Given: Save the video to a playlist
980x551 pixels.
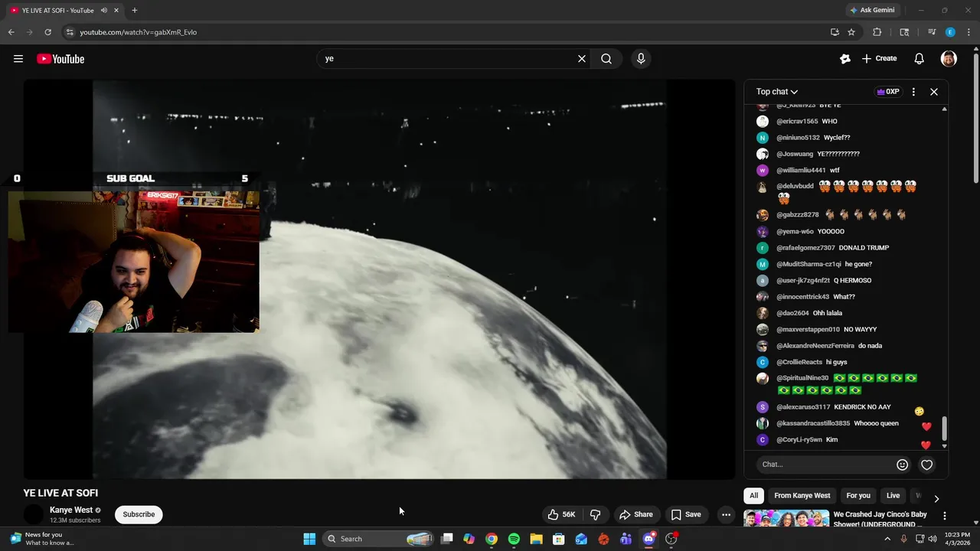Looking at the screenshot, I should (x=685, y=514).
